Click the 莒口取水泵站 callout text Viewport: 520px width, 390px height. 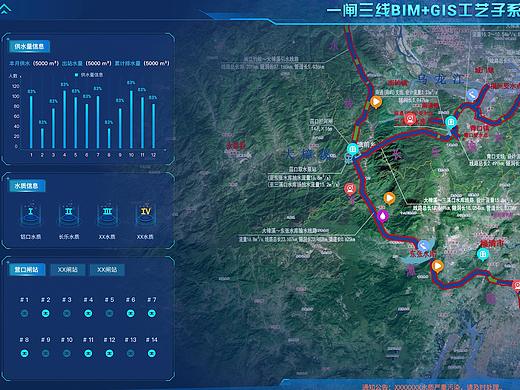[x=303, y=169]
